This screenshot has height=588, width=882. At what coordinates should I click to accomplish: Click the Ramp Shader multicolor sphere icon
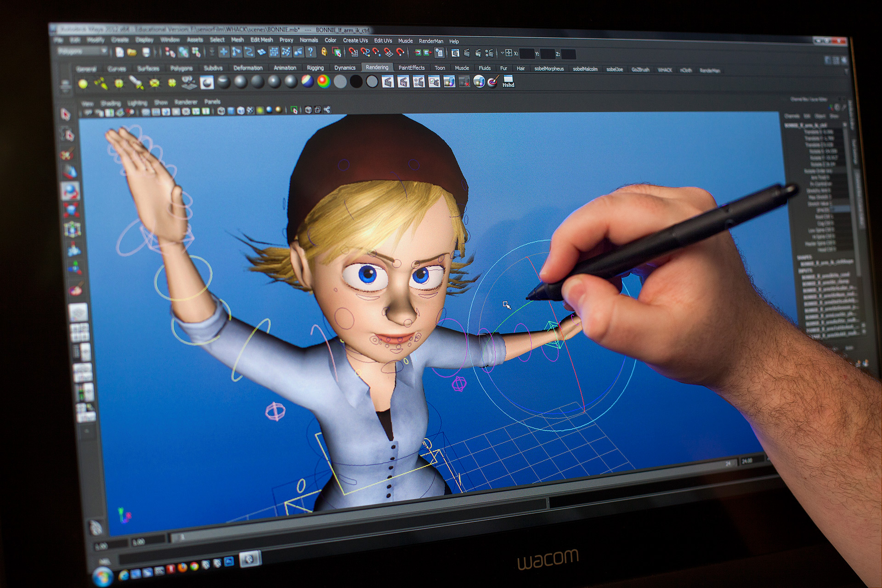point(307,82)
